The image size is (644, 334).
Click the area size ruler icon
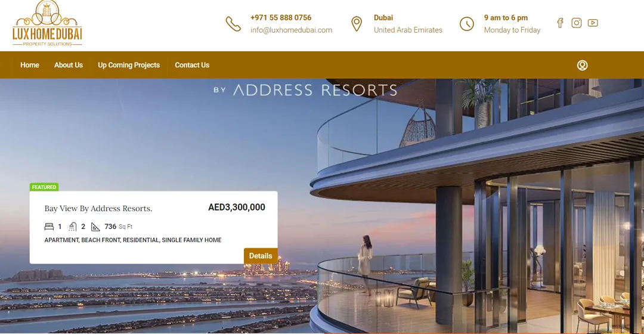click(95, 227)
